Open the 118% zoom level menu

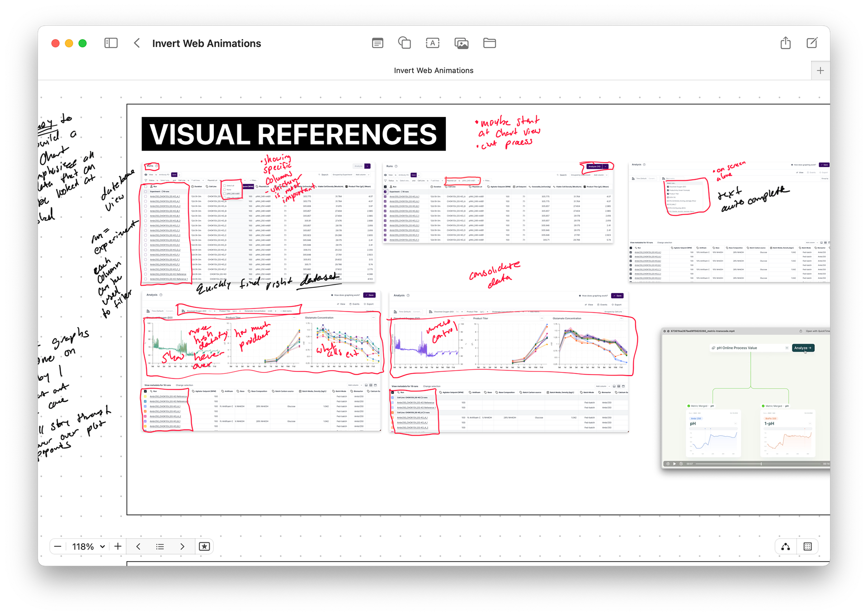pyautogui.click(x=89, y=546)
